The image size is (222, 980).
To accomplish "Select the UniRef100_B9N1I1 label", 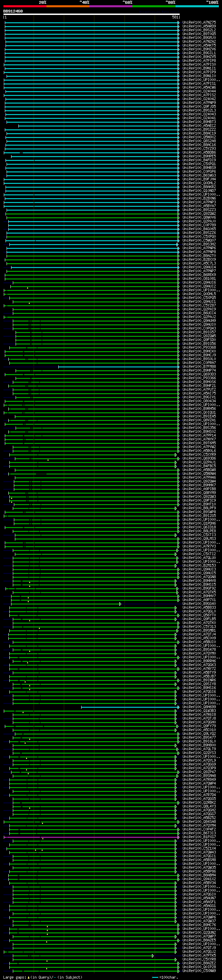I will pos(199,68).
